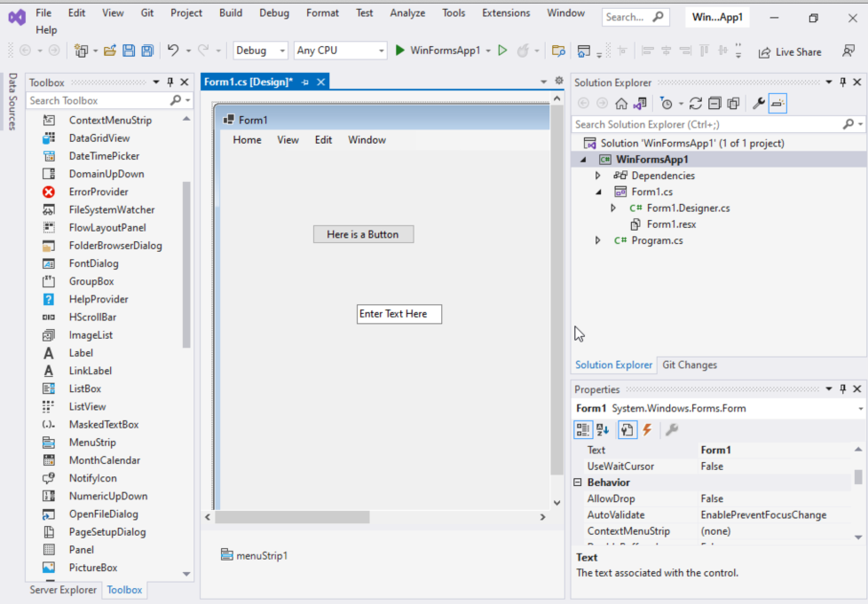The image size is (868, 604).
Task: Click Home menu on Form1 designer
Action: tap(247, 140)
